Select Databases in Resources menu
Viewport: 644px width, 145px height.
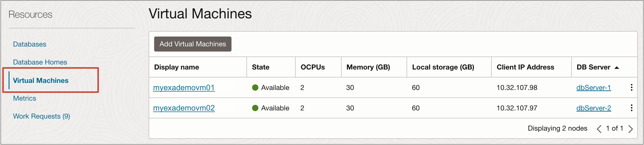coord(30,44)
